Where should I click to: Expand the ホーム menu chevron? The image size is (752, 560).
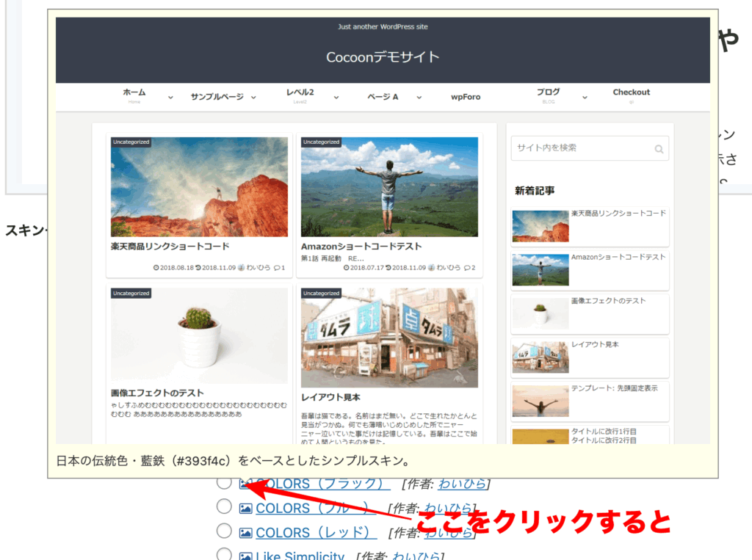pyautogui.click(x=170, y=98)
